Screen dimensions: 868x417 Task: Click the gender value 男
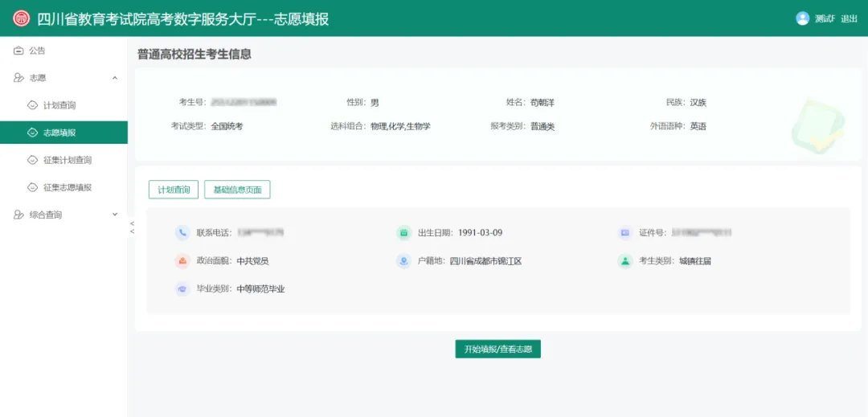(x=375, y=102)
